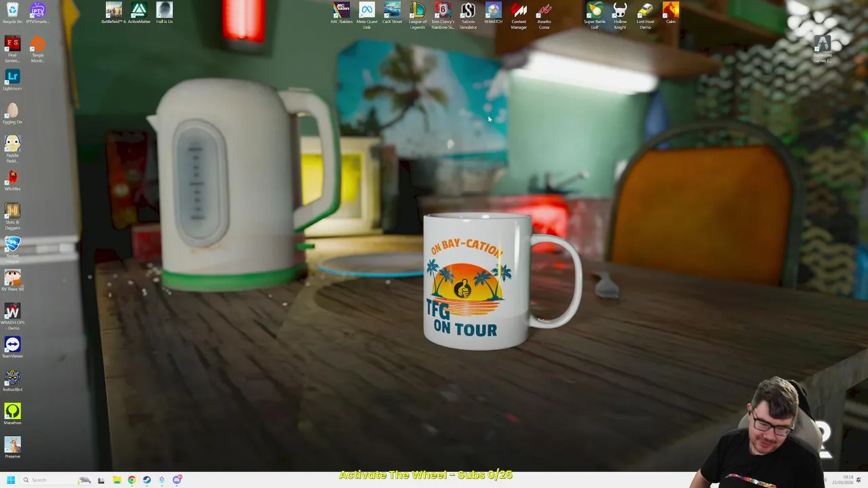Launch the ActiveMatter desktop shortcut
The image size is (868, 488).
[x=139, y=13]
